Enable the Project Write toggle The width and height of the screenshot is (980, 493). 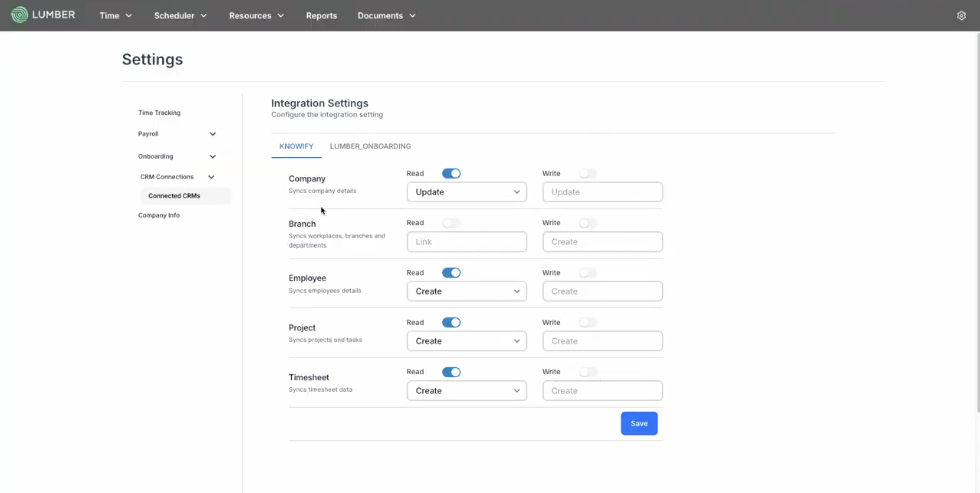587,323
